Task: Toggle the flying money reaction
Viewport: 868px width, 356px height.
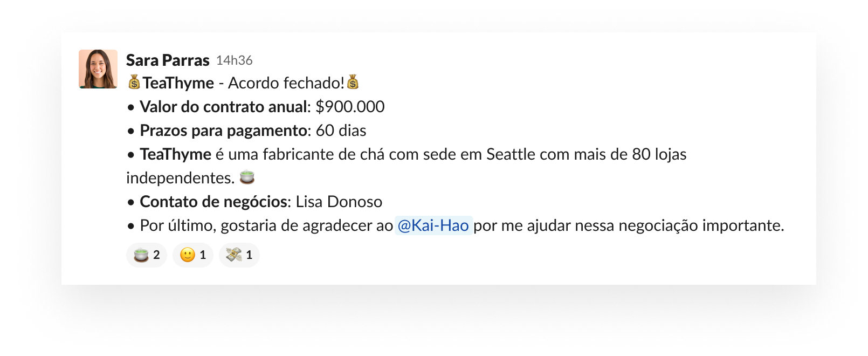Action: [239, 255]
